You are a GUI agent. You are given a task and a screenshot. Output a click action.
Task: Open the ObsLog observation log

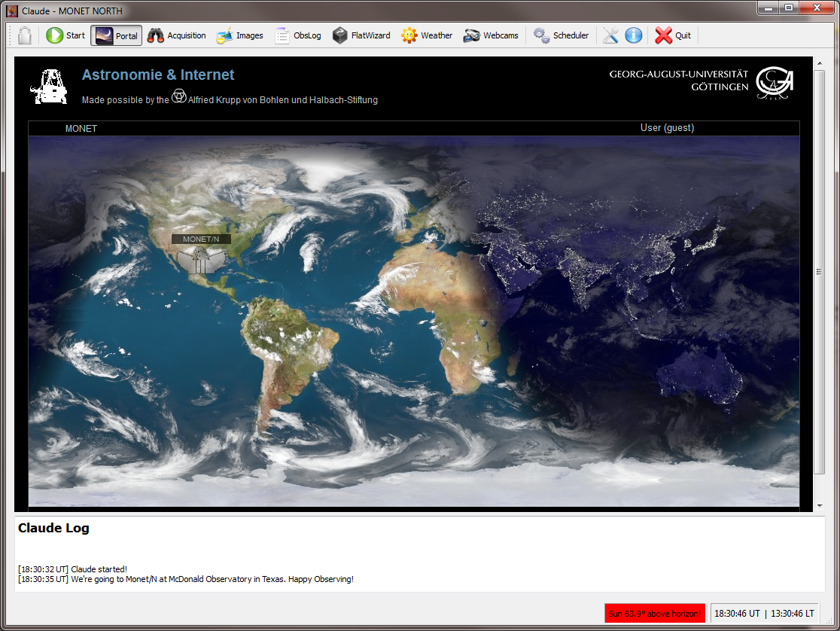point(298,35)
